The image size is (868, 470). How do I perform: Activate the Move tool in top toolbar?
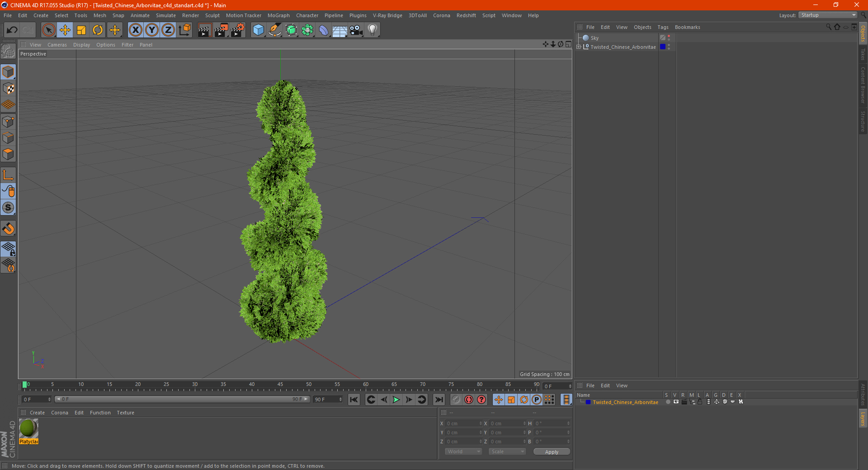[x=65, y=30]
